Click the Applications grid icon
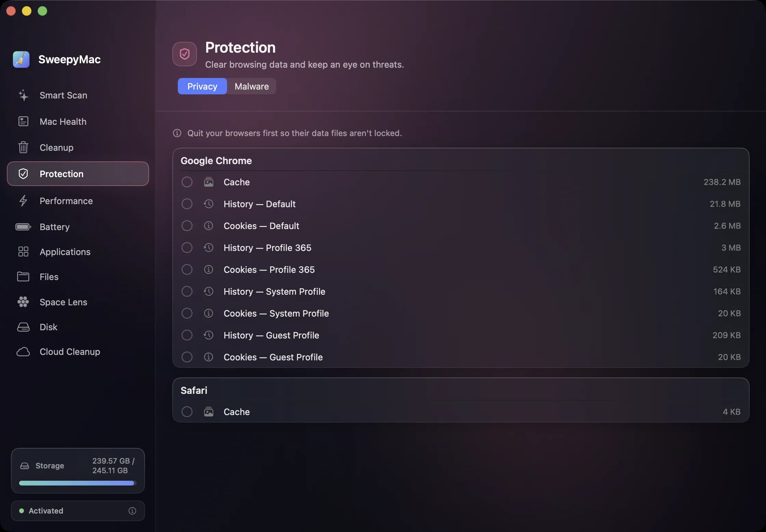This screenshot has height=532, width=766. coord(23,252)
